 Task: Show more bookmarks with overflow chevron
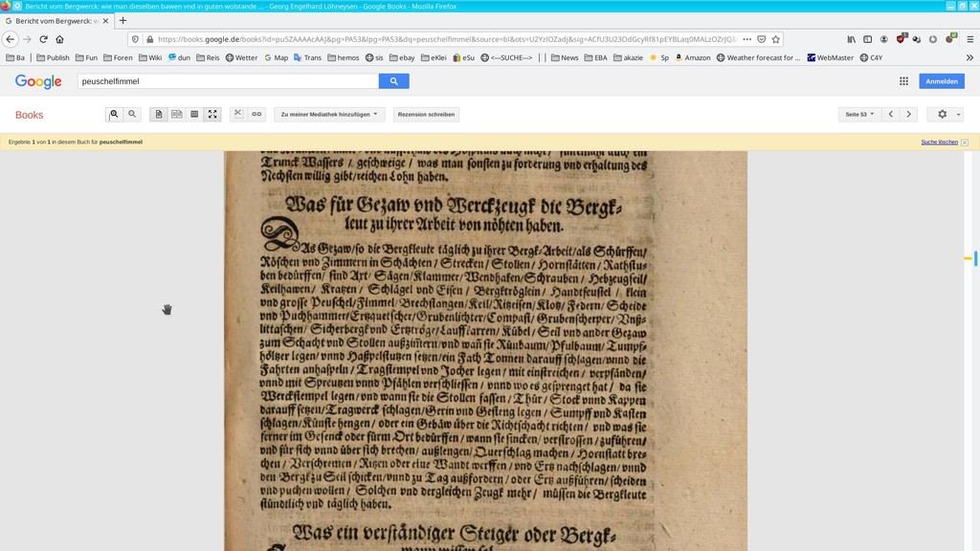click(970, 57)
